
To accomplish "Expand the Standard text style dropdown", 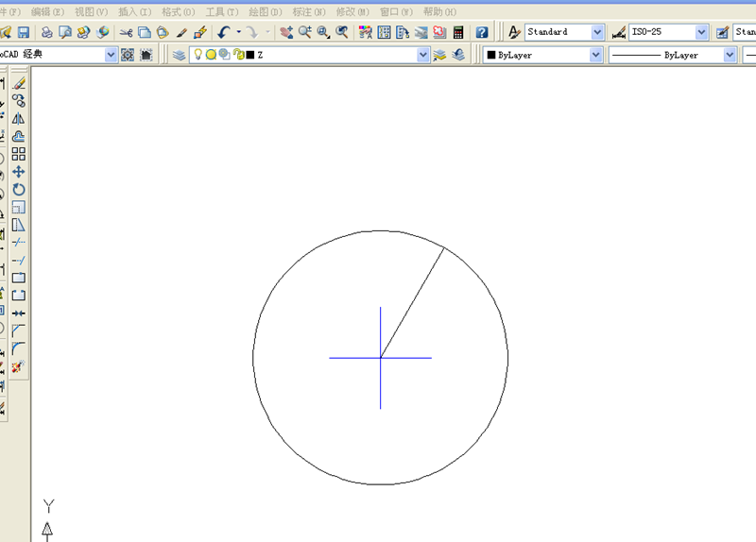I will (597, 32).
